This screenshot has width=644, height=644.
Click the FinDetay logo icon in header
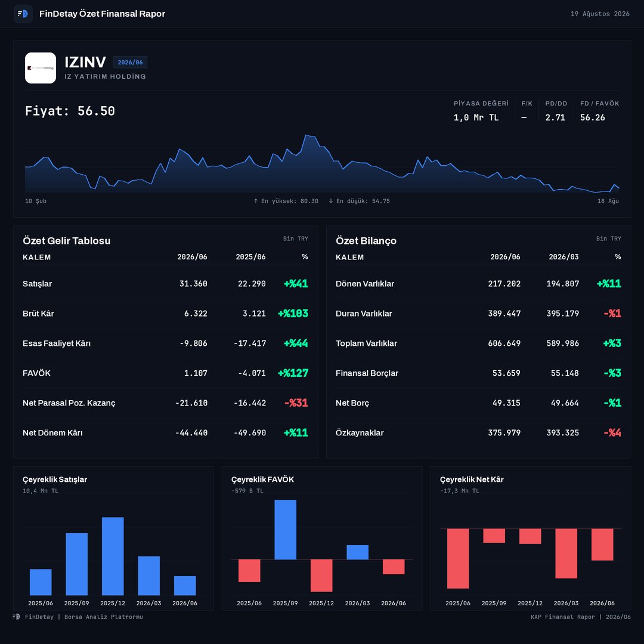[x=23, y=14]
